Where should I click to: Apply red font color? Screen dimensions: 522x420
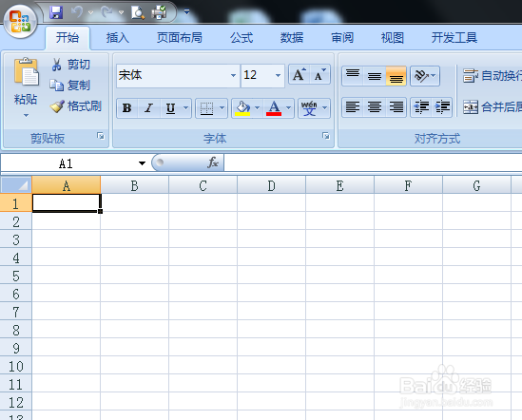(274, 107)
